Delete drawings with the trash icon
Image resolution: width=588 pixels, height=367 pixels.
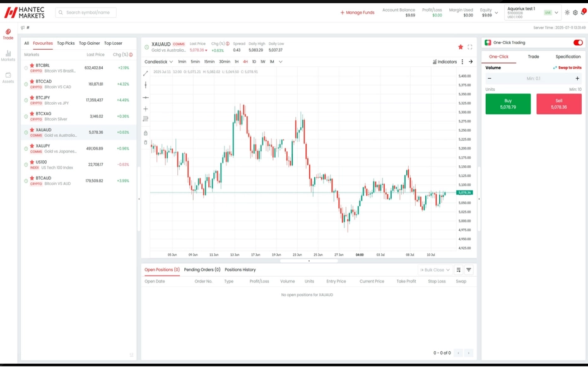pyautogui.click(x=146, y=143)
